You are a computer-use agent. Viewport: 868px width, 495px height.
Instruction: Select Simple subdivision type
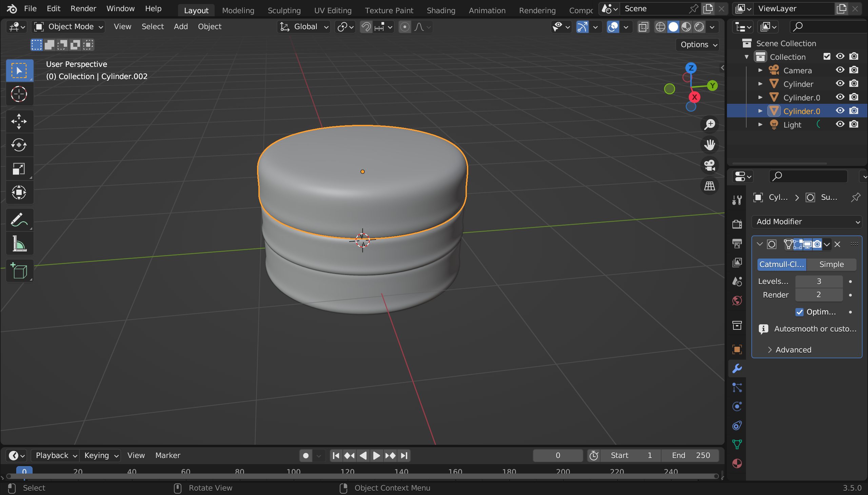tap(831, 265)
